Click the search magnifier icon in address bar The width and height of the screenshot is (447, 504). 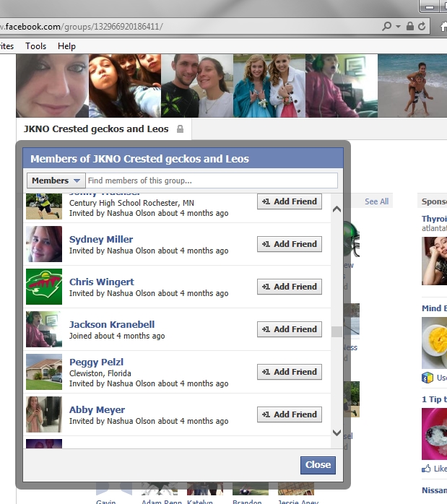coord(387,26)
